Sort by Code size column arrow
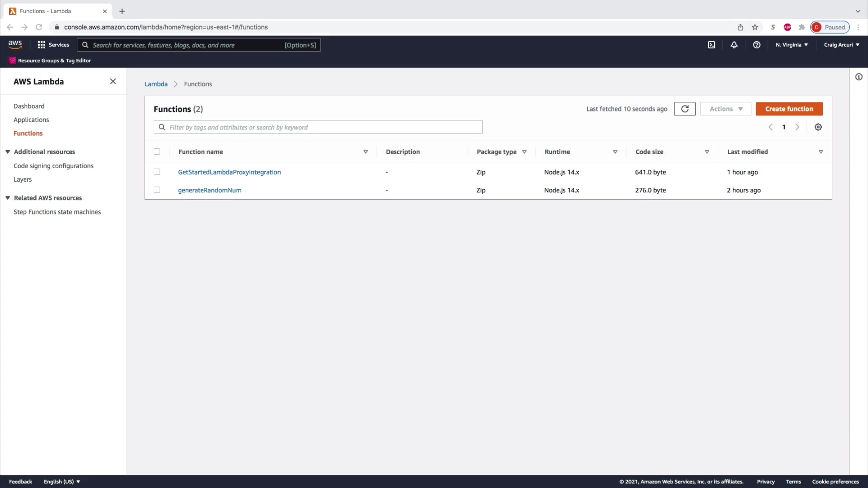The width and height of the screenshot is (868, 488). pyautogui.click(x=707, y=152)
